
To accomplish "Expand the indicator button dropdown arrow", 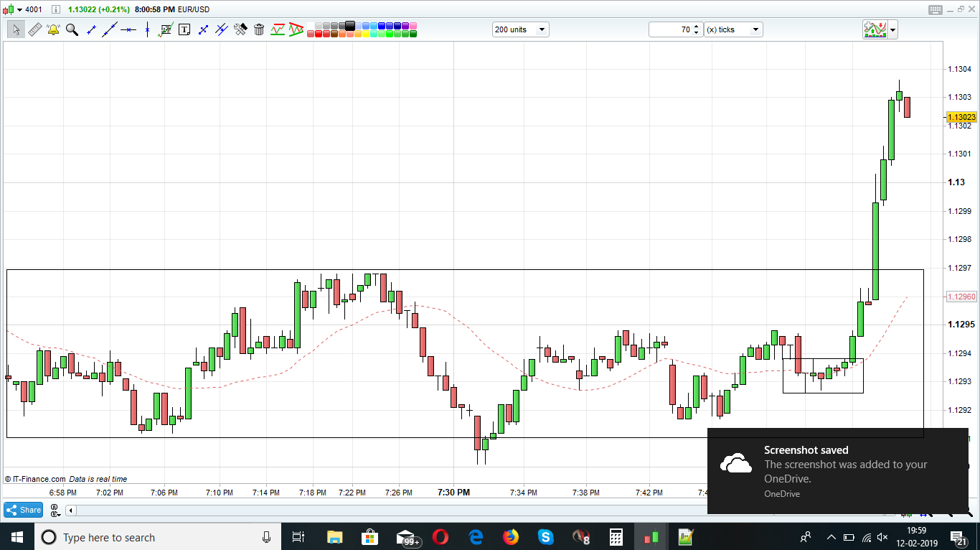I will click(893, 29).
